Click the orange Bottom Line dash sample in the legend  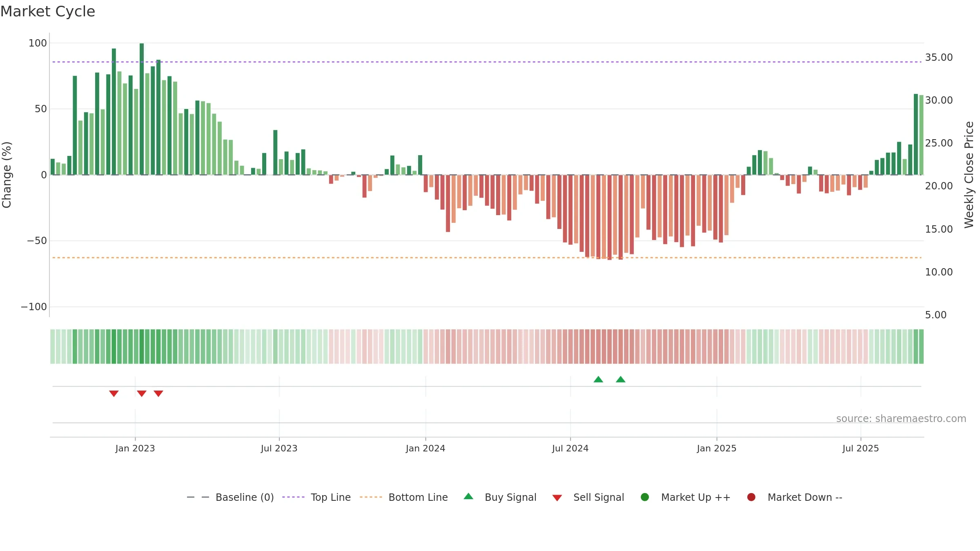pos(371,497)
